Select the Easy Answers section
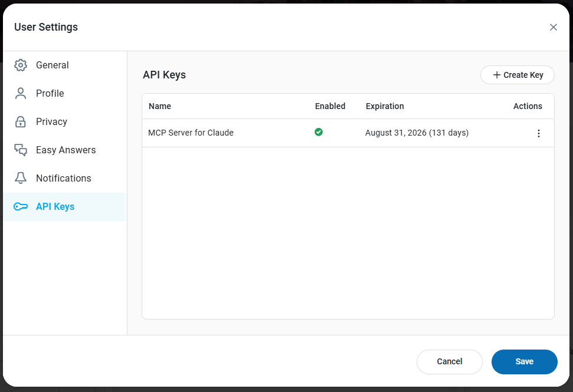 click(64, 150)
